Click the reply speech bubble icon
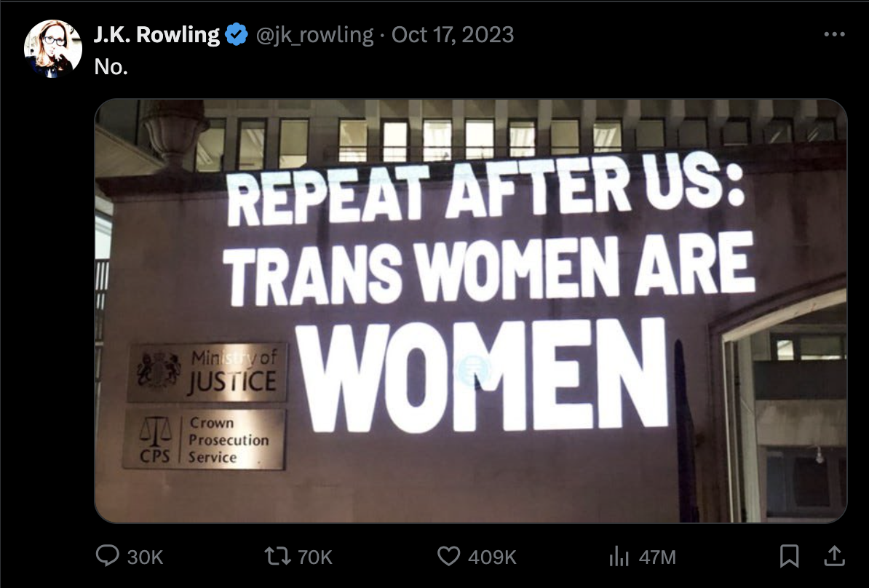This screenshot has height=588, width=869. [x=107, y=555]
